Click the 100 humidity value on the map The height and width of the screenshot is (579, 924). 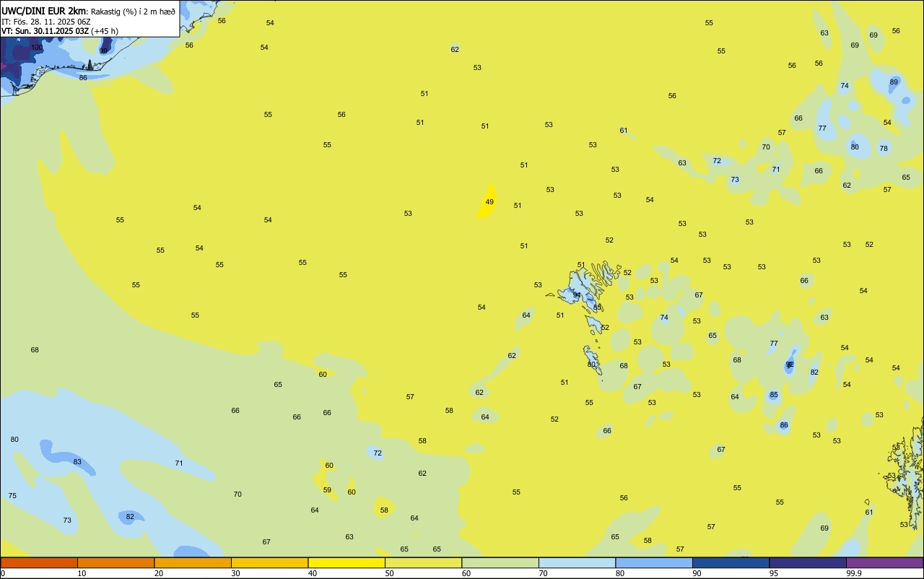[x=37, y=47]
